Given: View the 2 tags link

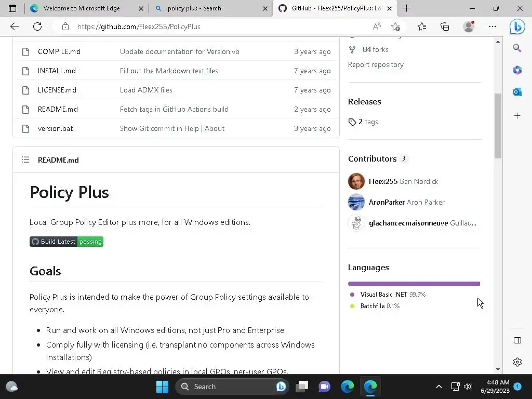Looking at the screenshot, I should (368, 122).
